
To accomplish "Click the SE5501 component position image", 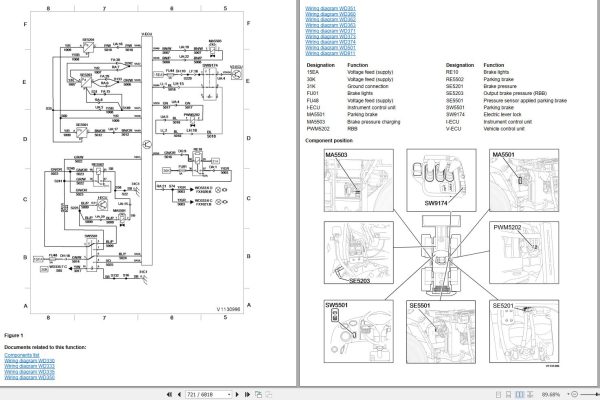I will pos(441,331).
